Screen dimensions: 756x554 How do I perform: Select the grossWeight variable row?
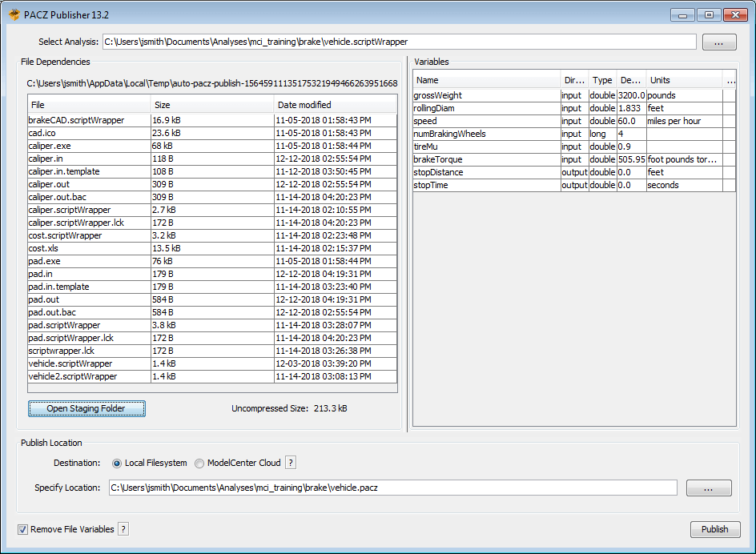point(574,95)
